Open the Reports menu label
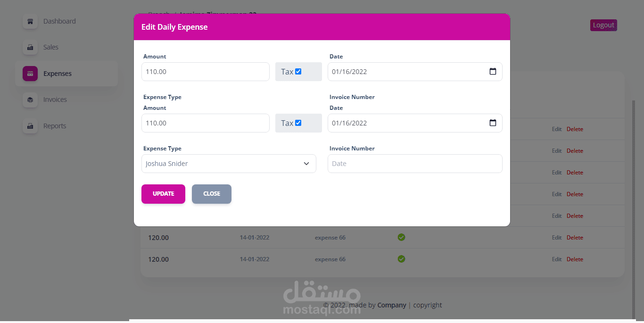This screenshot has height=323, width=644. pos(55,126)
